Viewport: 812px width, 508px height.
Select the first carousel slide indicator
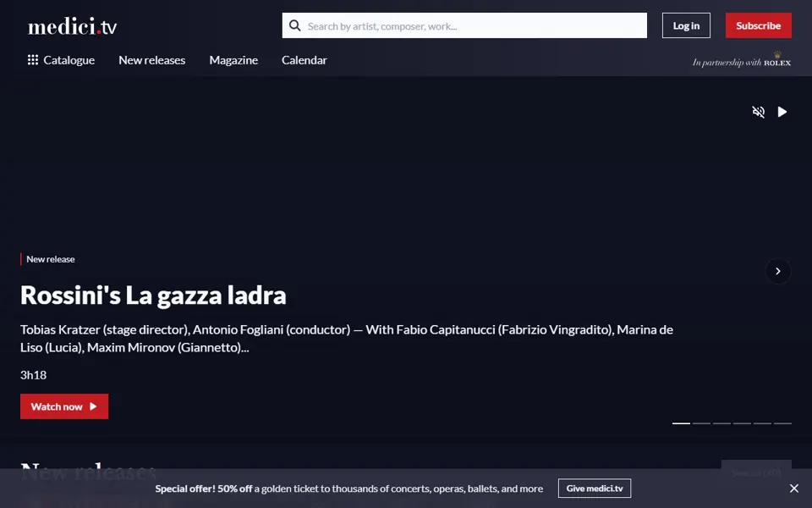[681, 423]
